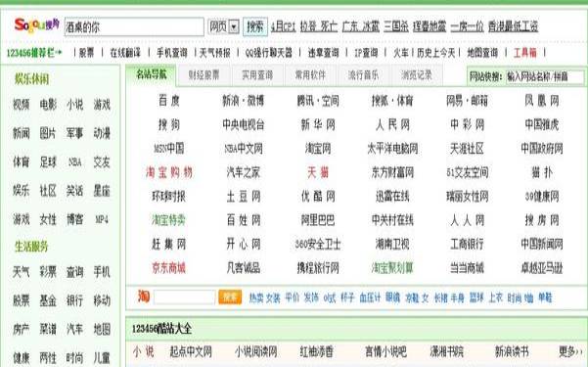
Task: Click 违章查询 in the recommend bar
Action: click(323, 53)
